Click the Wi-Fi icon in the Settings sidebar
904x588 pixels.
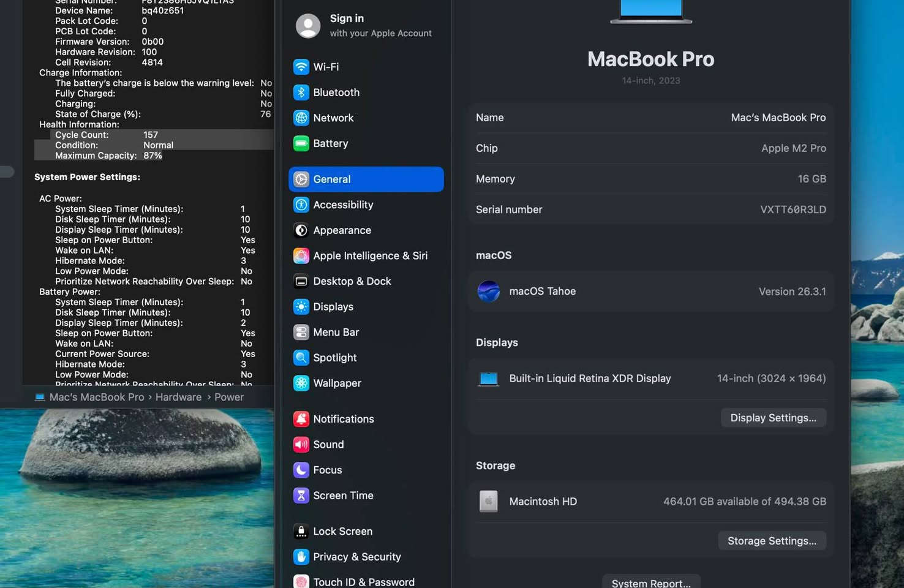(301, 67)
